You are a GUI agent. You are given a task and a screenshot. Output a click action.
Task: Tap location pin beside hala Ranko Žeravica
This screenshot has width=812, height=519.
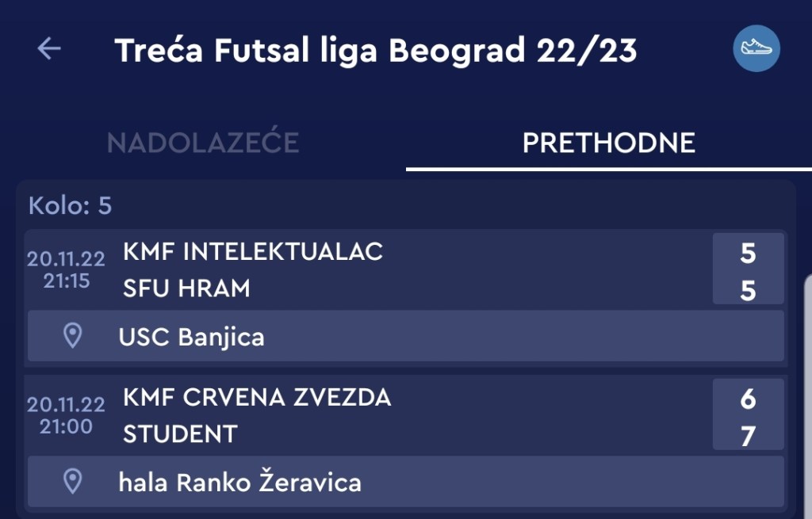73,481
